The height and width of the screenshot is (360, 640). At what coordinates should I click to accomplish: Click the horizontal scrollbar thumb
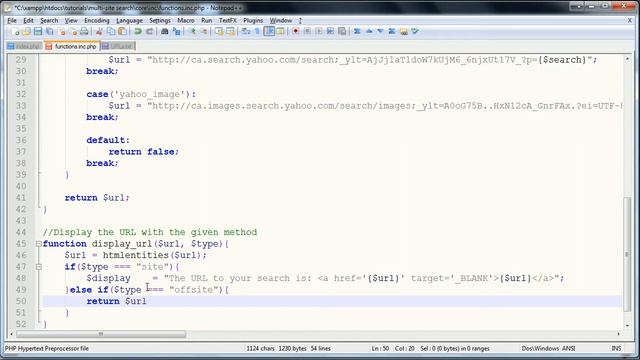101,334
